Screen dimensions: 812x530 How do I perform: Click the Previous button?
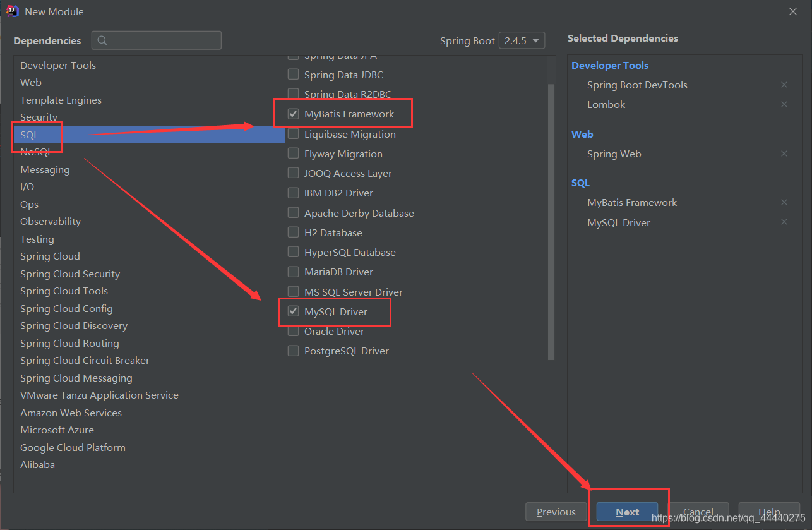556,512
